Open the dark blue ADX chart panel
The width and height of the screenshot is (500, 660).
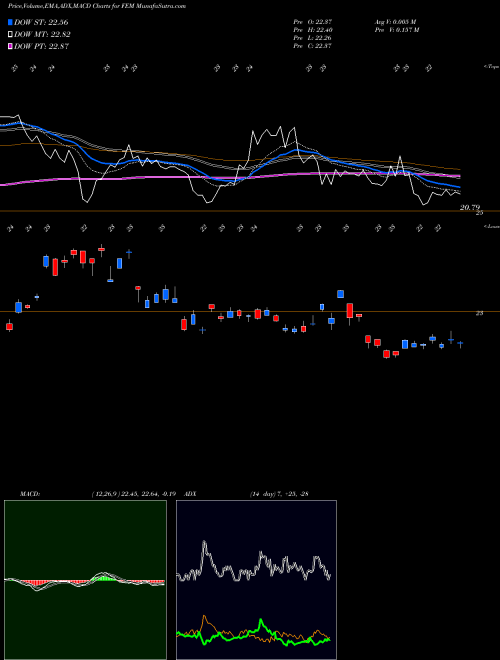click(x=256, y=580)
